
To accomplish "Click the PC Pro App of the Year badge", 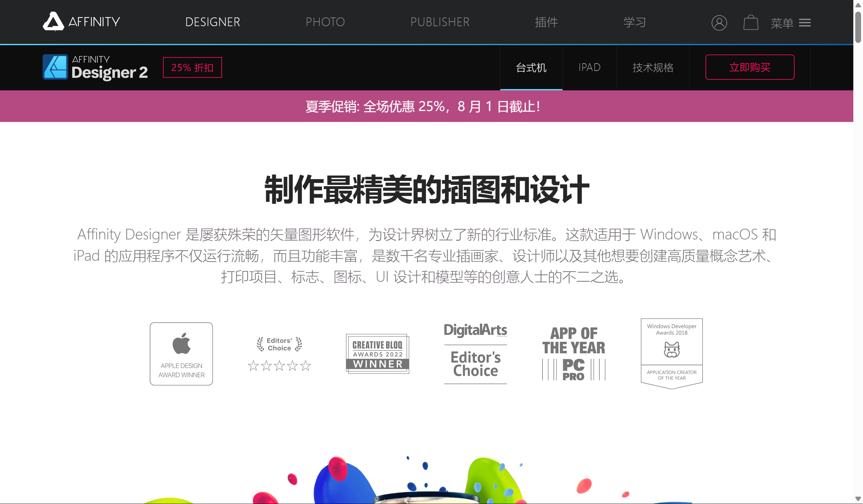I will (x=574, y=354).
